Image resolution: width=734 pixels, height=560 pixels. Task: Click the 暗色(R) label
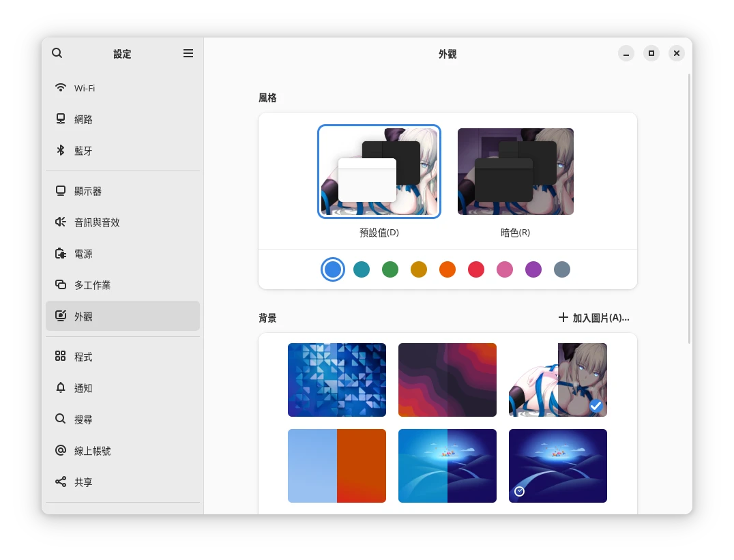(x=516, y=232)
